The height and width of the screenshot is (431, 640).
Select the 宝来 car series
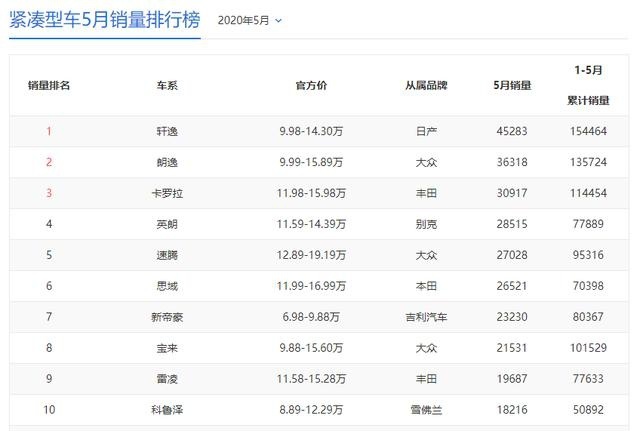point(167,348)
